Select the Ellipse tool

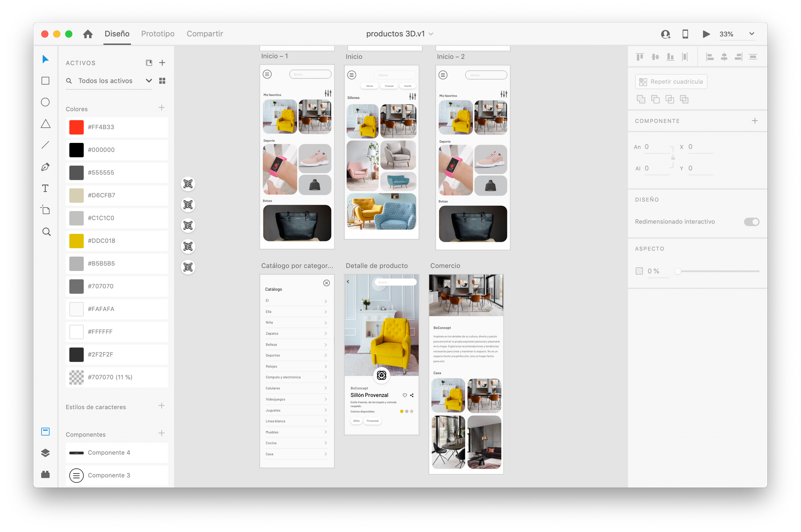[x=45, y=102]
